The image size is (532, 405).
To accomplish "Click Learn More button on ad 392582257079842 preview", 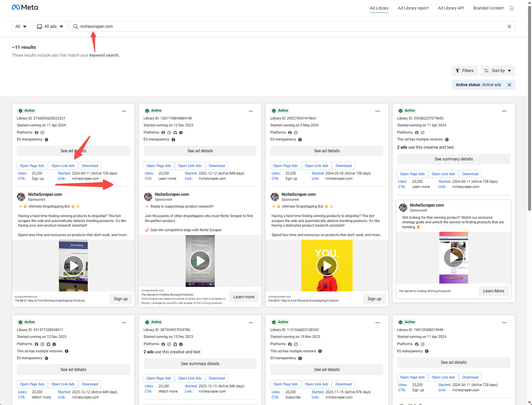I will click(x=494, y=291).
